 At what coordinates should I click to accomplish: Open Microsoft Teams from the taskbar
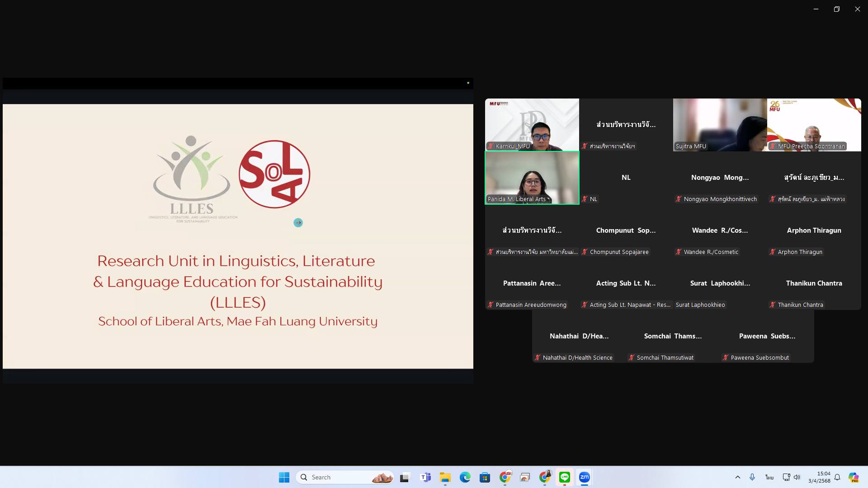click(425, 477)
